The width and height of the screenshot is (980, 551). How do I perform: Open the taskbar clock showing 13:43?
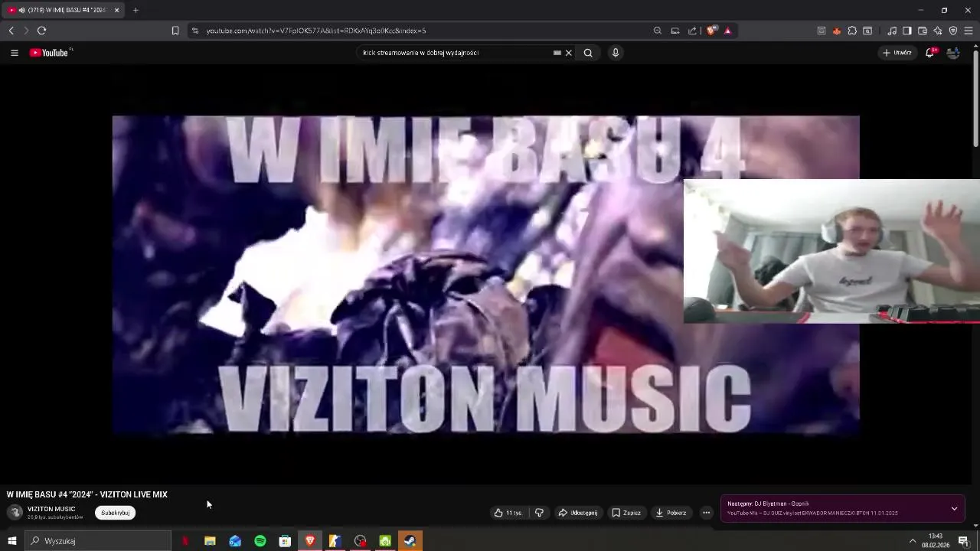pyautogui.click(x=935, y=541)
